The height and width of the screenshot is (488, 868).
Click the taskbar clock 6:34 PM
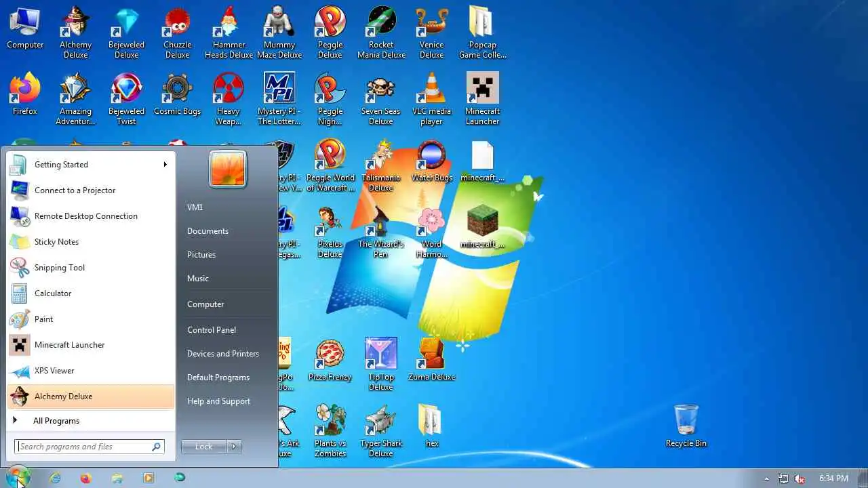click(x=833, y=478)
